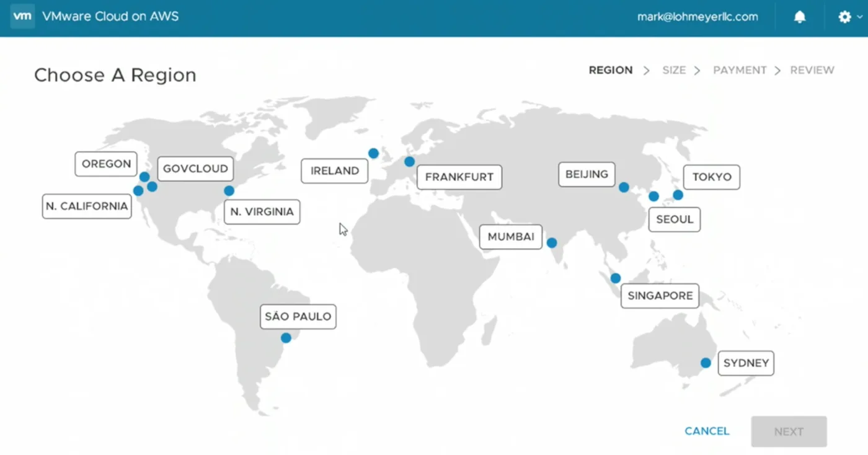Viewport: 868px width, 455px height.
Task: Select the Ireland region dot
Action: pos(373,153)
